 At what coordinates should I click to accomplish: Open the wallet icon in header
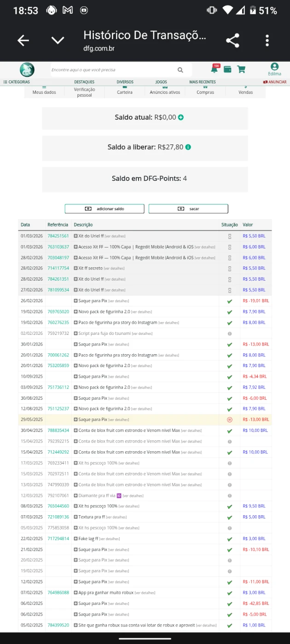[227, 69]
